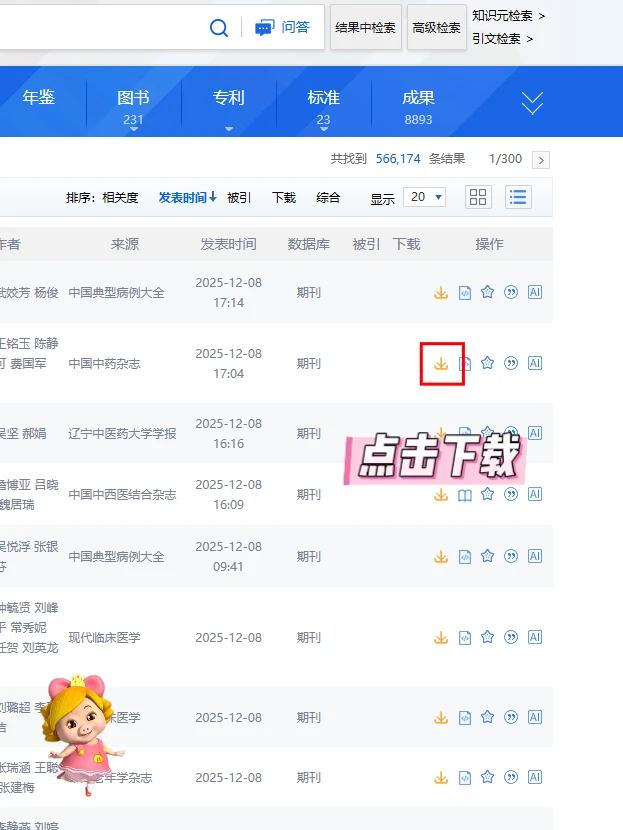The image size is (623, 830).
Task: Open source 中国中药杂志
Action: point(104,364)
